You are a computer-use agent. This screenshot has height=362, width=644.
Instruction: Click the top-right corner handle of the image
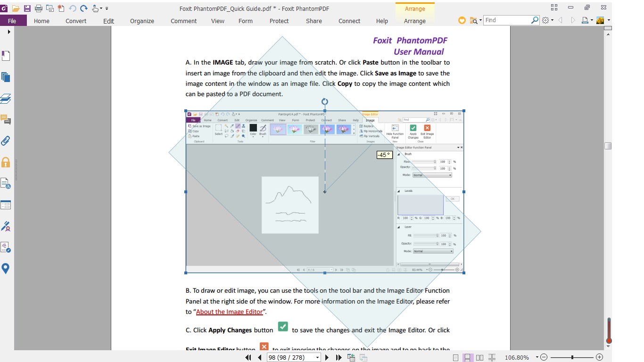pyautogui.click(x=464, y=111)
